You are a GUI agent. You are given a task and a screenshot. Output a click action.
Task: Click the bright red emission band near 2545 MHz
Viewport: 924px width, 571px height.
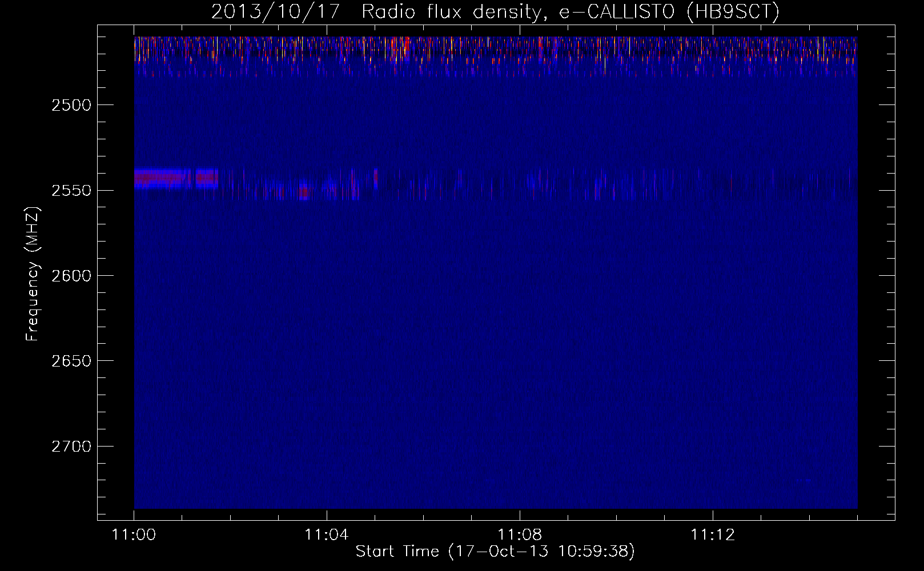(176, 178)
